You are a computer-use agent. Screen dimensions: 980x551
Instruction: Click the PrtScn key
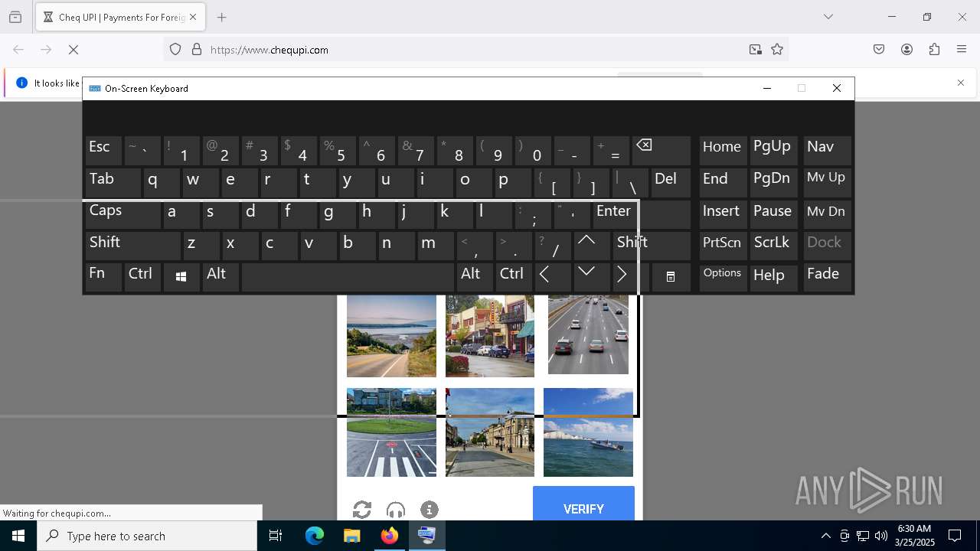point(723,245)
